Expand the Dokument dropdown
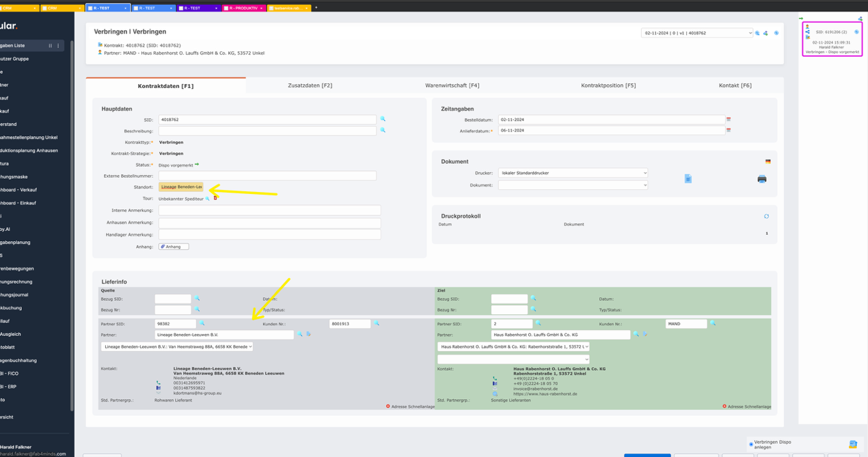The height and width of the screenshot is (457, 868). click(x=573, y=185)
